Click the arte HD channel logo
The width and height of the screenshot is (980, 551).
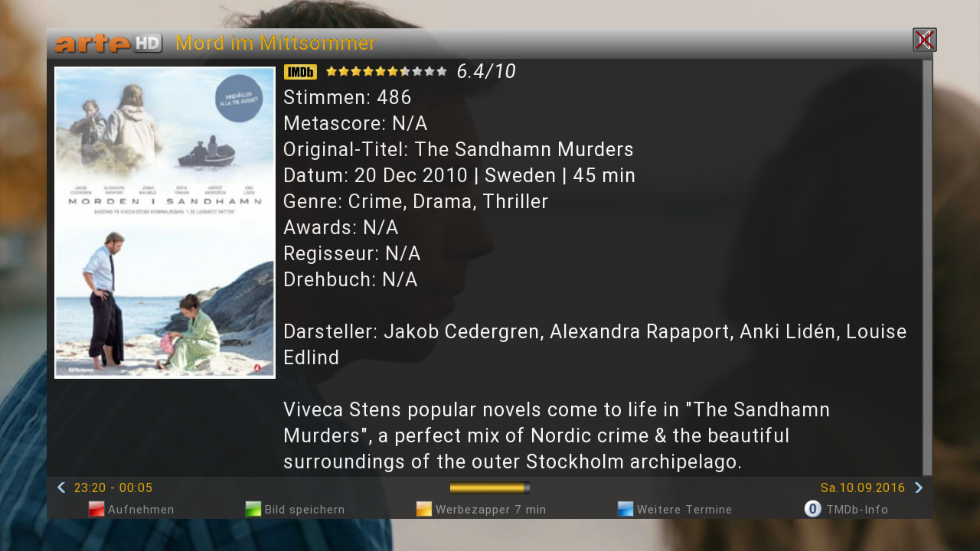(108, 44)
